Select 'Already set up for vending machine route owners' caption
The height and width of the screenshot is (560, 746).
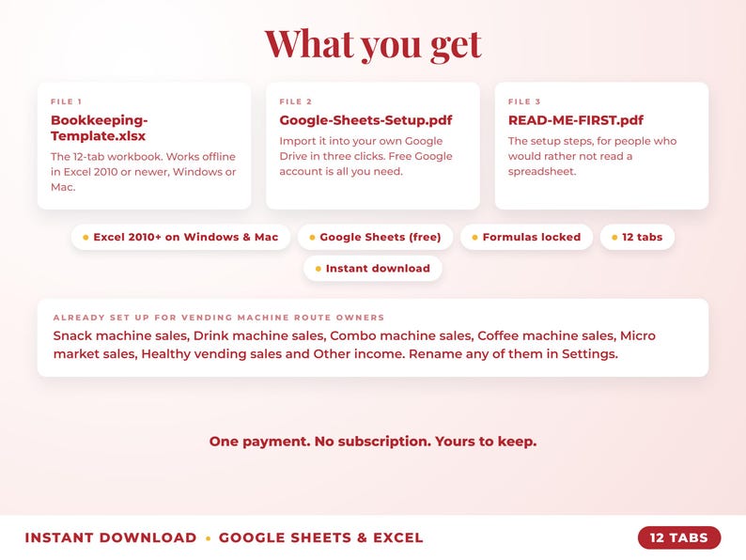[x=219, y=318]
